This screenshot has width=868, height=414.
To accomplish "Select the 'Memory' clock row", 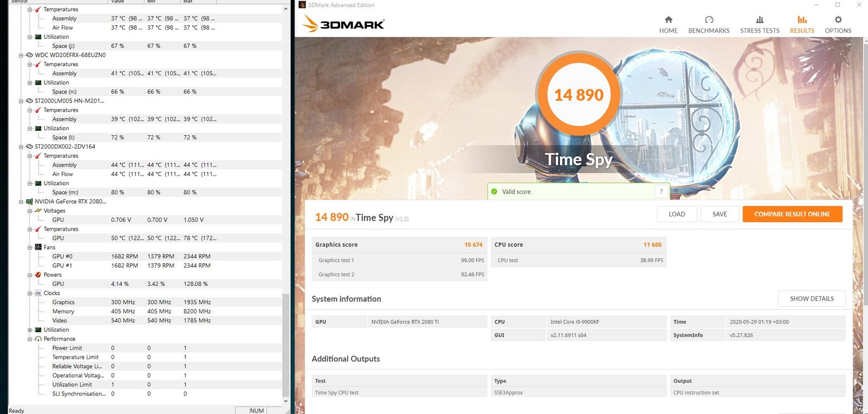I will click(x=145, y=311).
